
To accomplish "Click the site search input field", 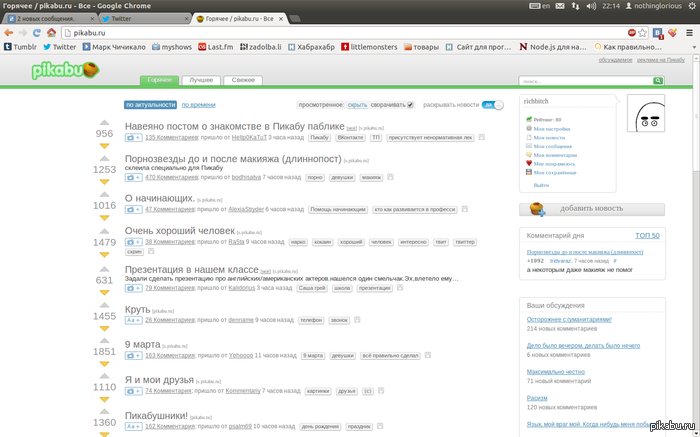I will pyautogui.click(x=560, y=80).
